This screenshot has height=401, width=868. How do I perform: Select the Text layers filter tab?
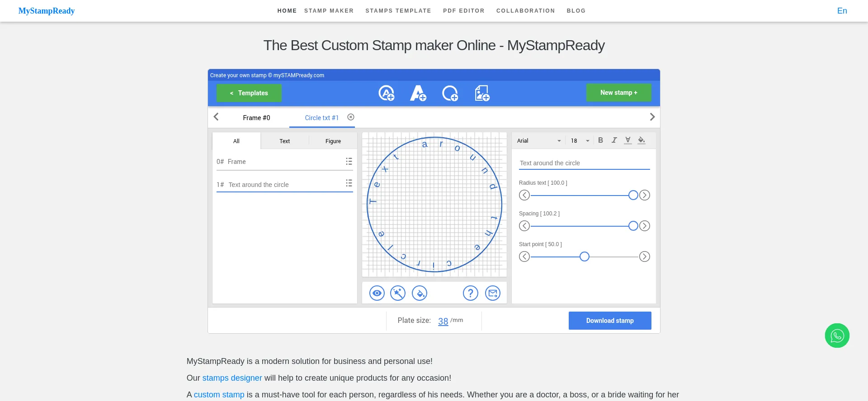click(x=285, y=141)
